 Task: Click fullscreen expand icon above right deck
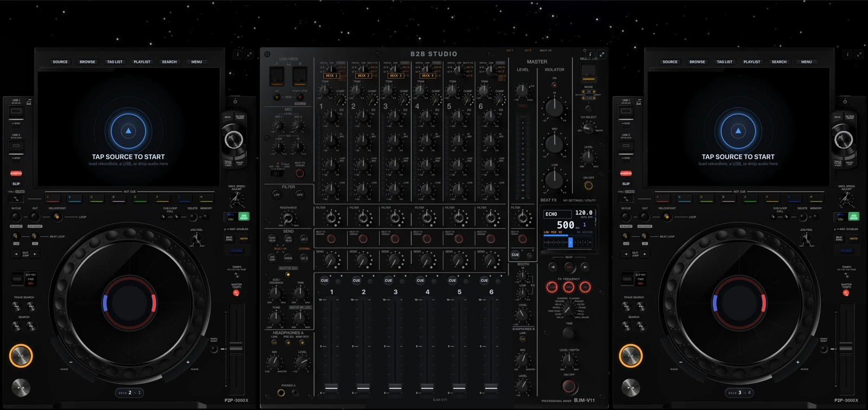(859, 54)
